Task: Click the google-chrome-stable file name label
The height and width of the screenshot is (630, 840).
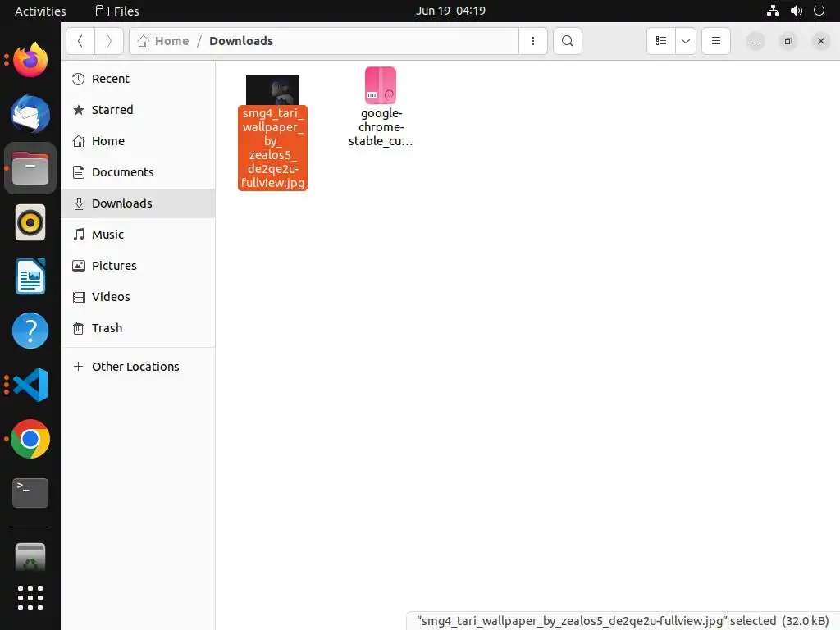Action: [381, 127]
